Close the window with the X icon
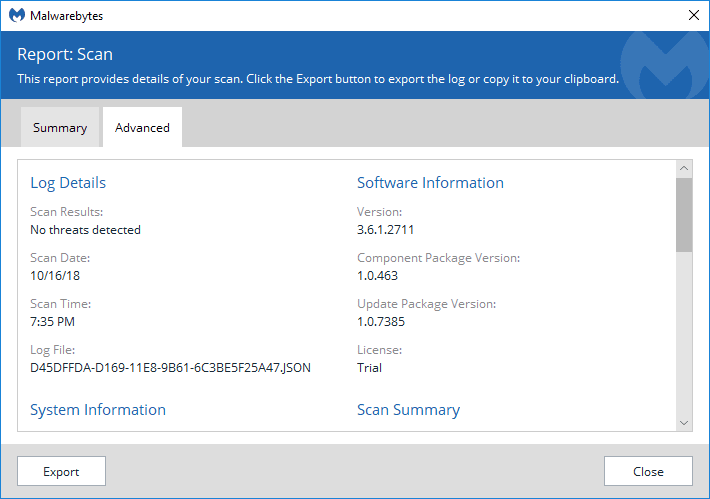Viewport: 710px width, 499px height. [x=693, y=15]
